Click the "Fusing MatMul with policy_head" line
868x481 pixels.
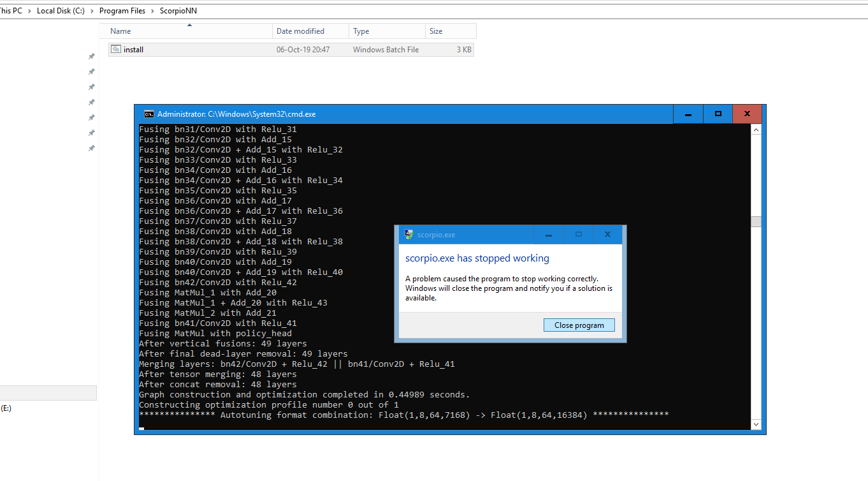215,333
